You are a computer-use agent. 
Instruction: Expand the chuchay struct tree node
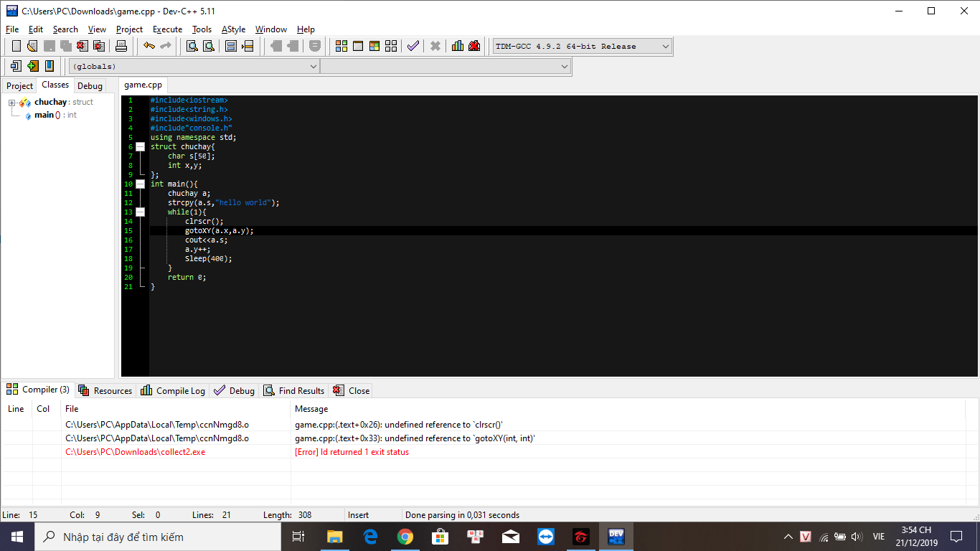(x=12, y=103)
